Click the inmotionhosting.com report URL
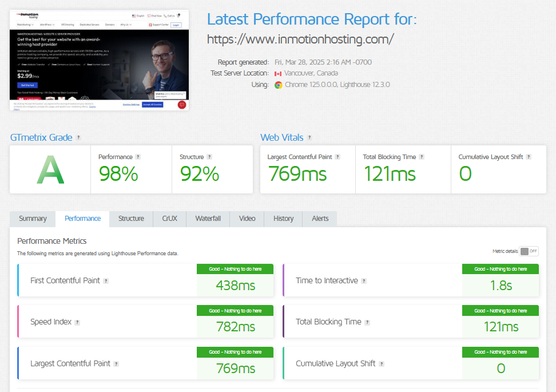This screenshot has height=392, width=556. [300, 39]
